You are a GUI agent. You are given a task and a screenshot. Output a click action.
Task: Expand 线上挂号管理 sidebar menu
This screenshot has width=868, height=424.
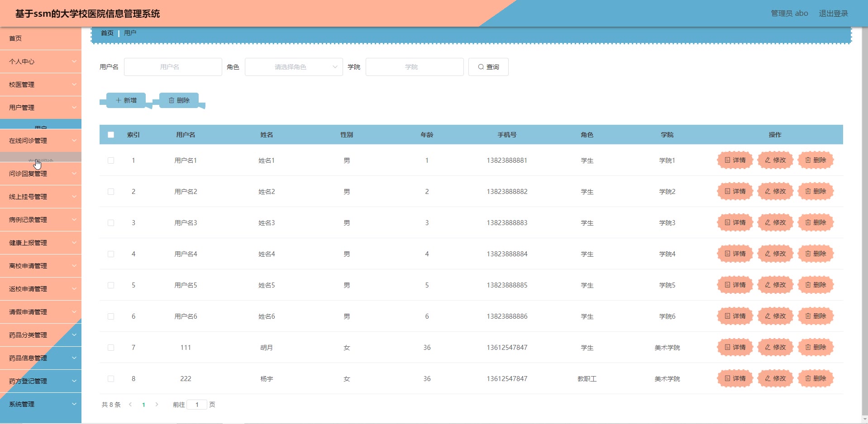pyautogui.click(x=41, y=197)
